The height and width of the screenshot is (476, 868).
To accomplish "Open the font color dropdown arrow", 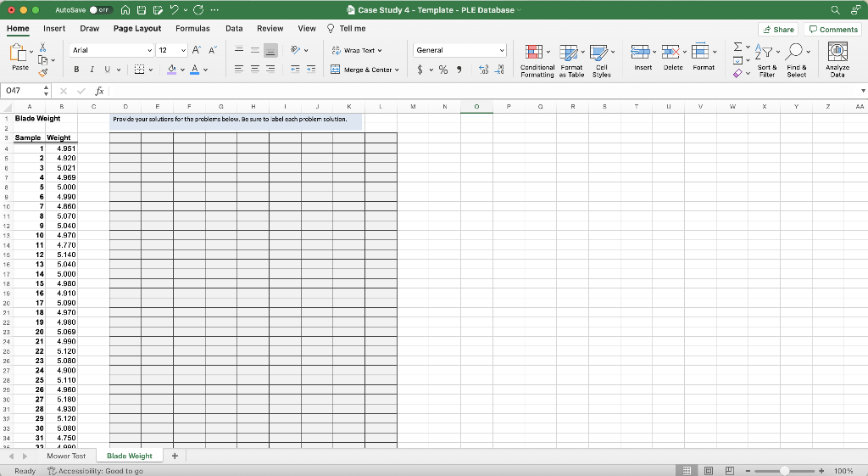I will coord(205,70).
